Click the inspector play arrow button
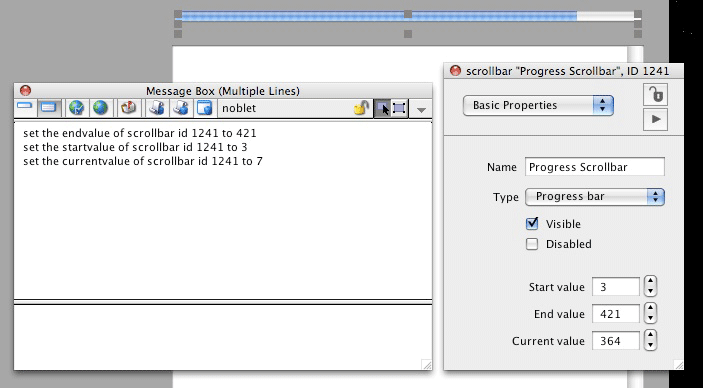This screenshot has height=388, width=703. tap(655, 119)
